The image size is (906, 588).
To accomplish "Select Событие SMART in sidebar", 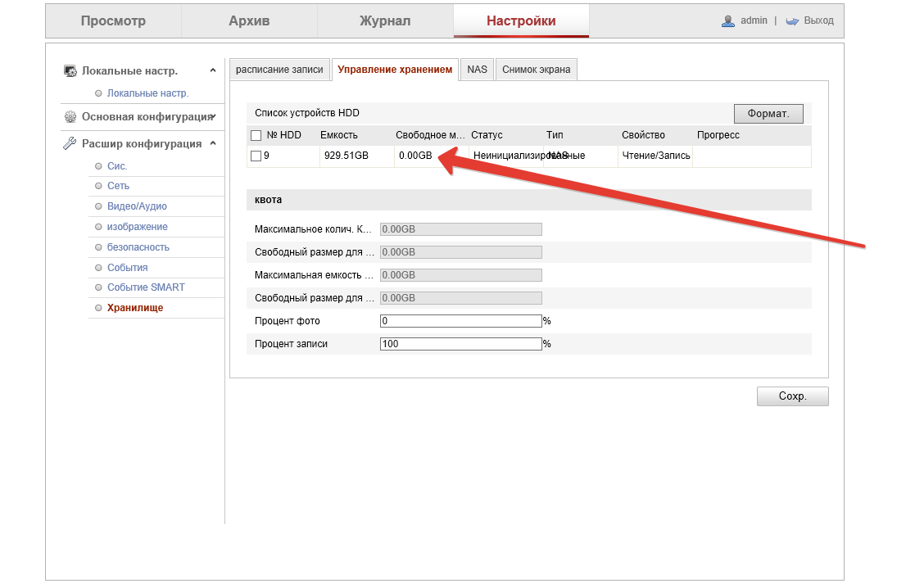I will coord(146,287).
